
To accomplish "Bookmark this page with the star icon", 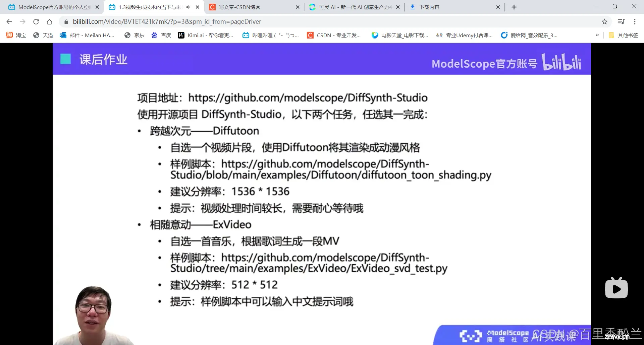I will click(604, 22).
